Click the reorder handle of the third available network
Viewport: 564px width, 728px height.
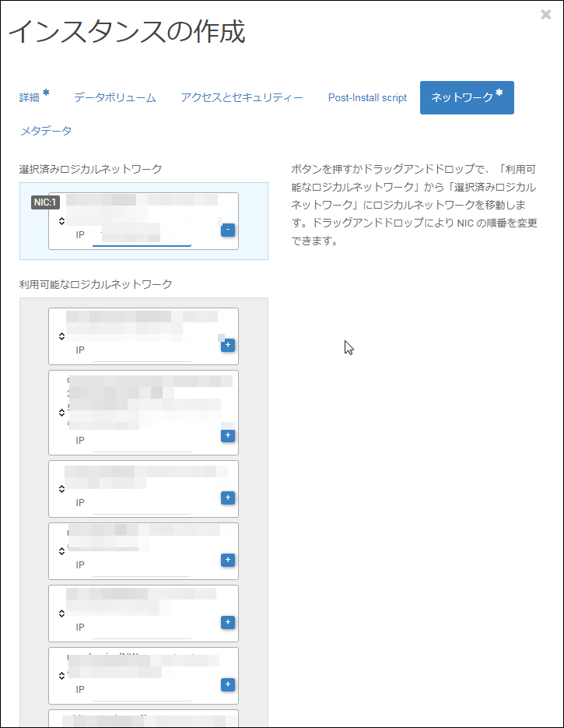(61, 488)
